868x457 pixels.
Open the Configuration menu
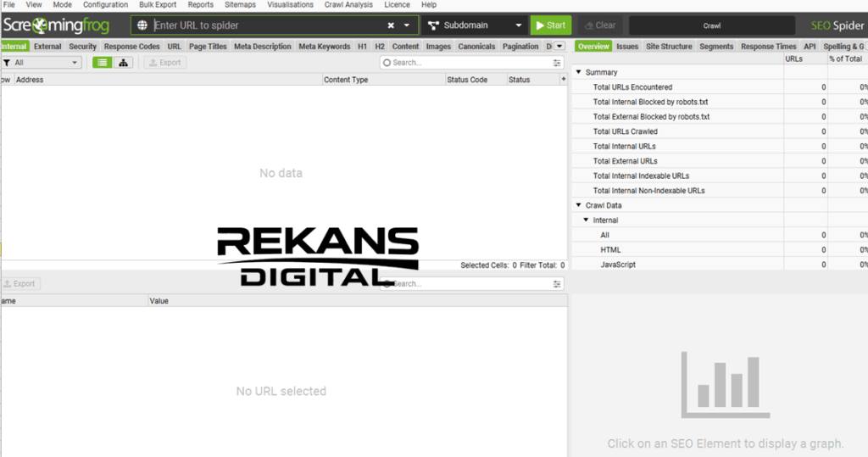tap(105, 5)
